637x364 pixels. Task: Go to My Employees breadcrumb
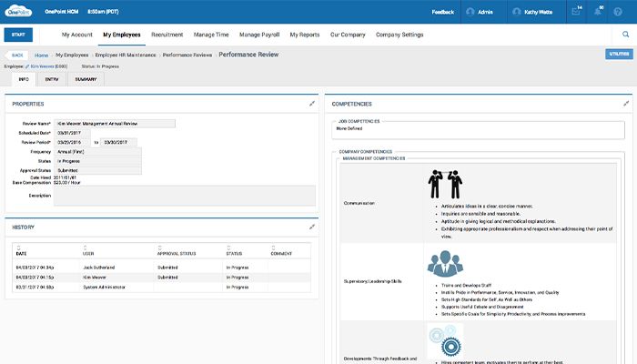point(72,55)
